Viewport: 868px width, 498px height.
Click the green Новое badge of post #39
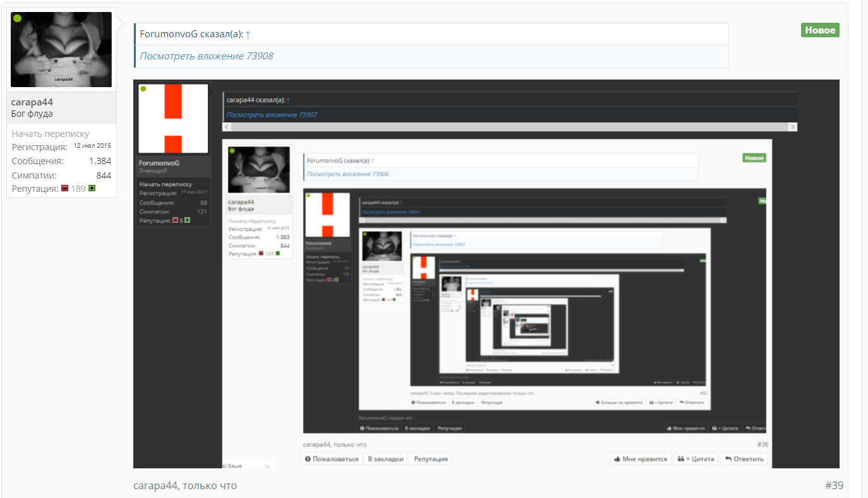pos(820,30)
